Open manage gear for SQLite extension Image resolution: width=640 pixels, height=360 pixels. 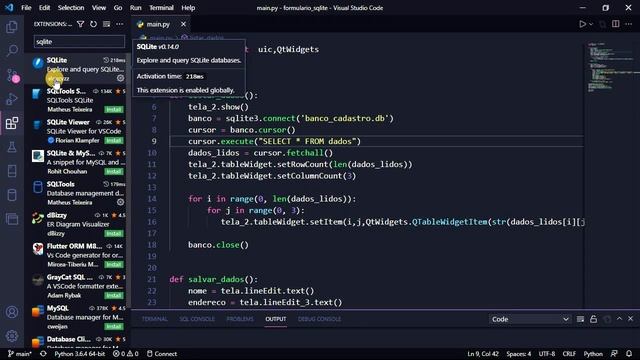[120, 78]
